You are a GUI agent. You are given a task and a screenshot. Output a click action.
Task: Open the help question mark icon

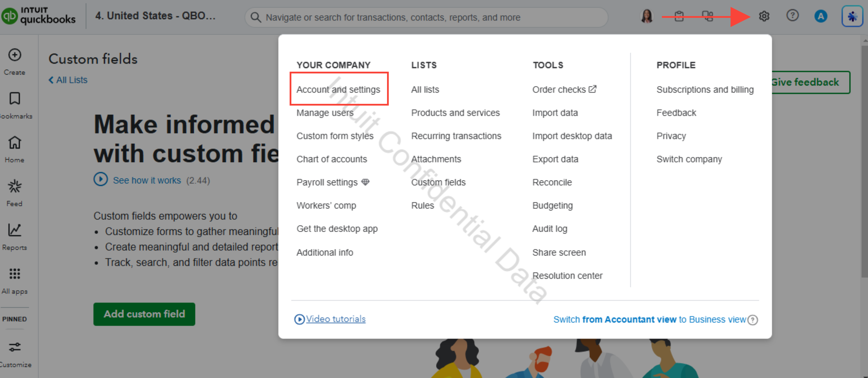[x=792, y=15]
